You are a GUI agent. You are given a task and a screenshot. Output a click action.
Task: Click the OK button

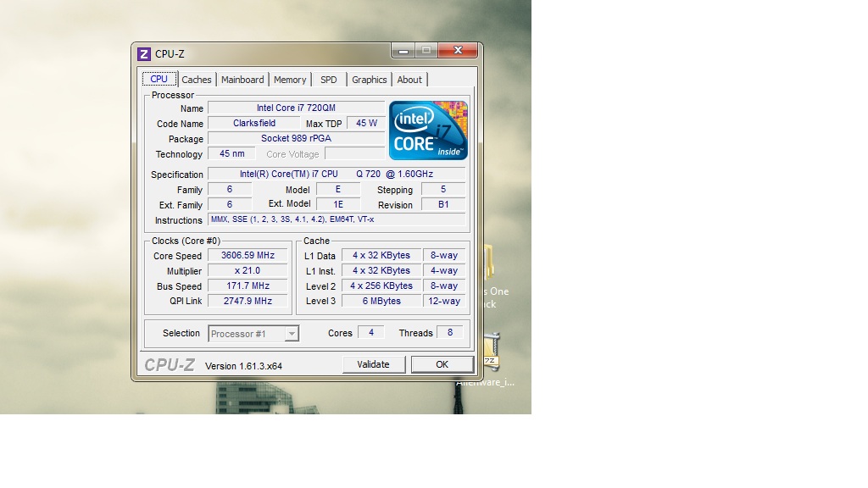click(x=442, y=364)
